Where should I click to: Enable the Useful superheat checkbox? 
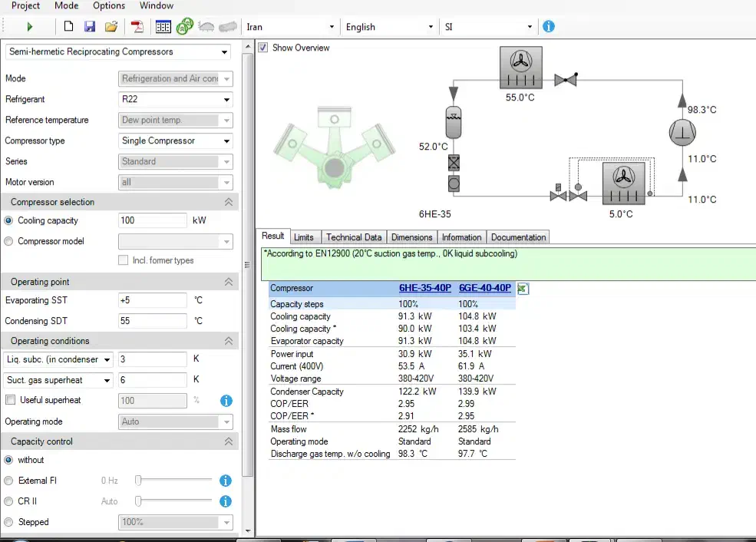tap(10, 400)
